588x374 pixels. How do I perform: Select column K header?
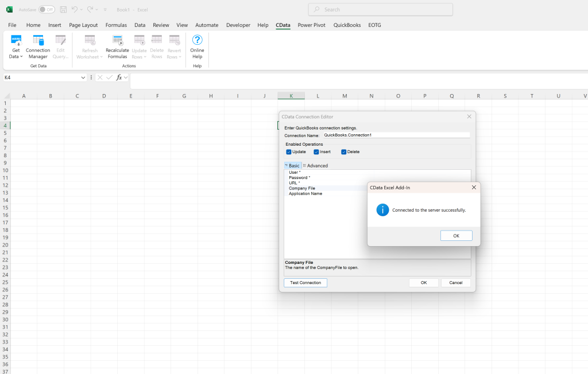pos(291,96)
